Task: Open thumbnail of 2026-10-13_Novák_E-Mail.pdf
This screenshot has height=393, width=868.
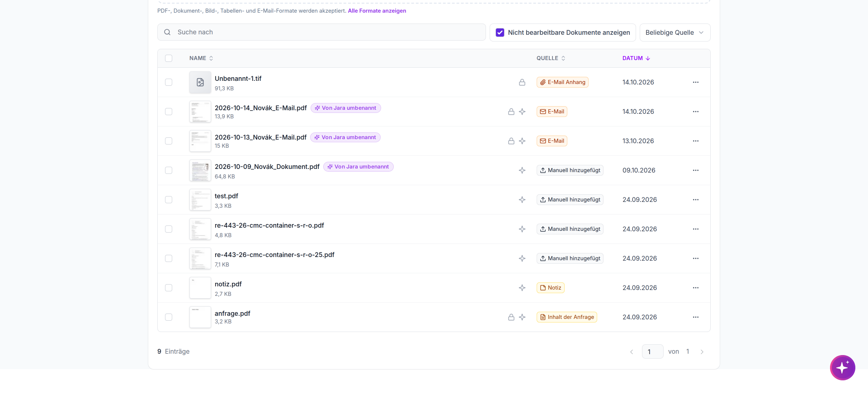Action: coord(200,141)
